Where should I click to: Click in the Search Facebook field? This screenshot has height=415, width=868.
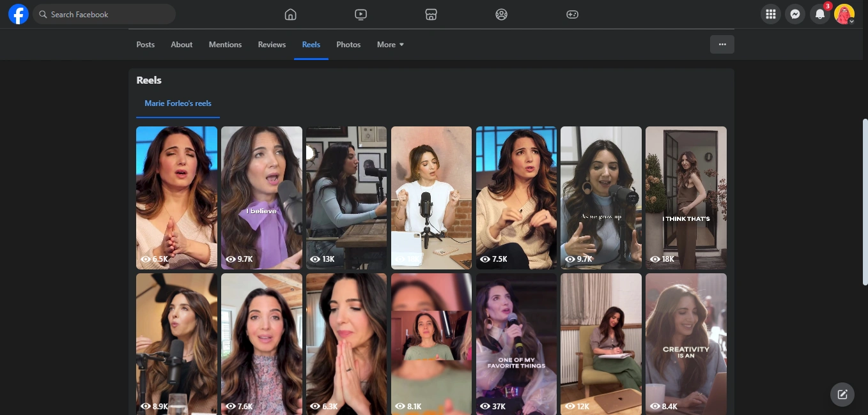point(104,14)
